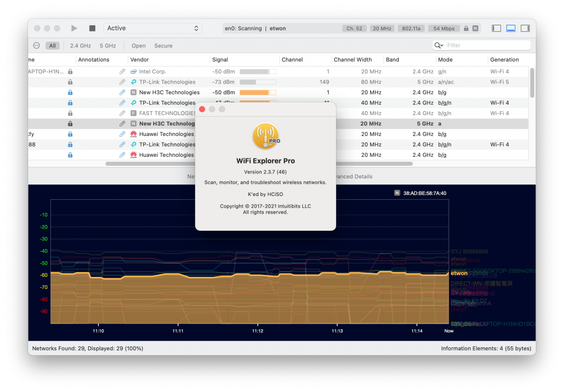Viewport: 564px width, 392px height.
Task: Select the 80 MHz channel width cell
Action: coord(371,82)
